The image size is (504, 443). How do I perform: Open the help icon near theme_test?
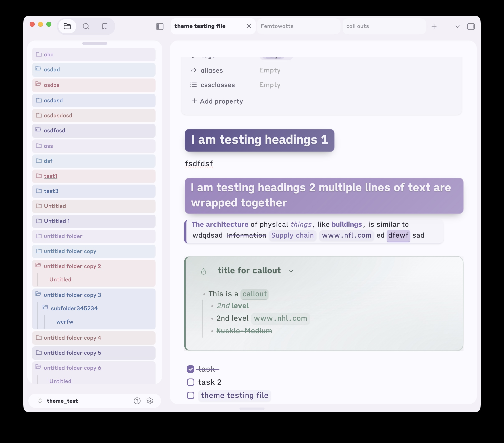coord(137,401)
